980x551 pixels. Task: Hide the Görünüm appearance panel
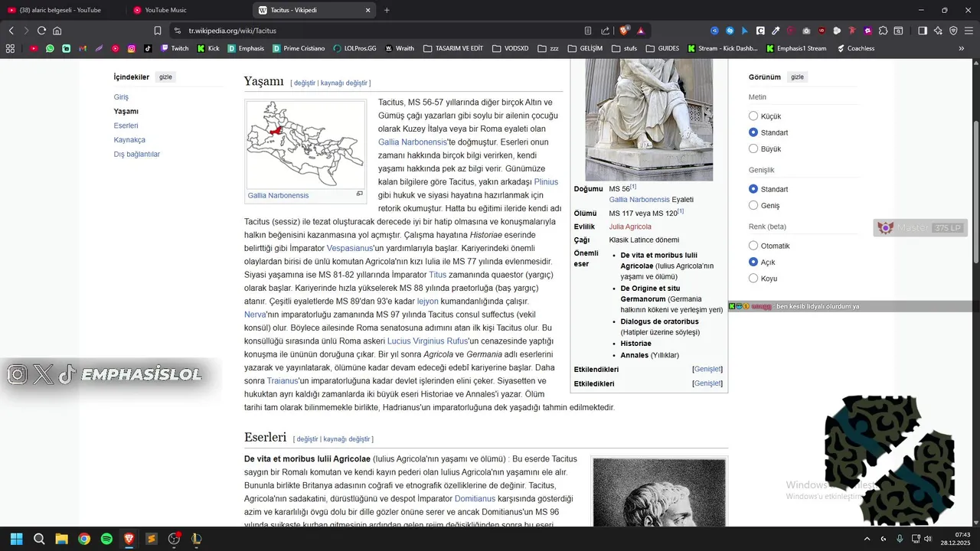coord(797,77)
